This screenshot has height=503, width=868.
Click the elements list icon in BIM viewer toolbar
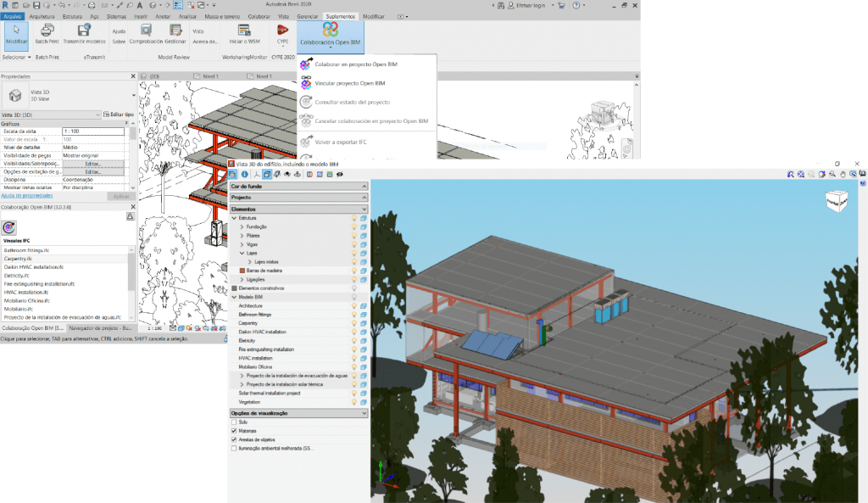[232, 174]
